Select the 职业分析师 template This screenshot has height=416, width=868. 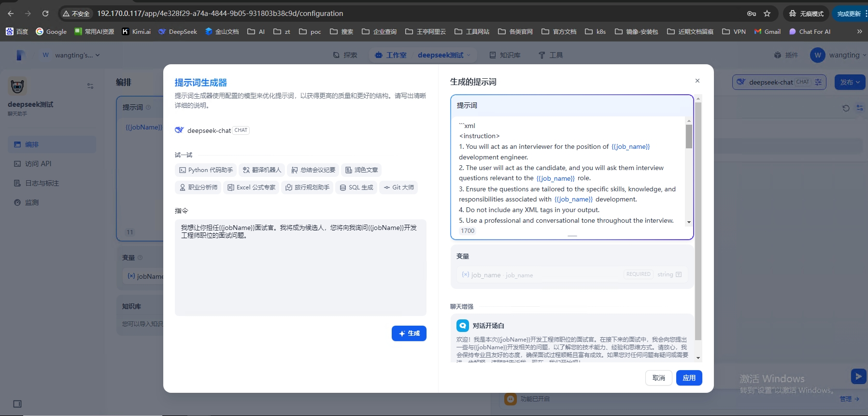(198, 187)
